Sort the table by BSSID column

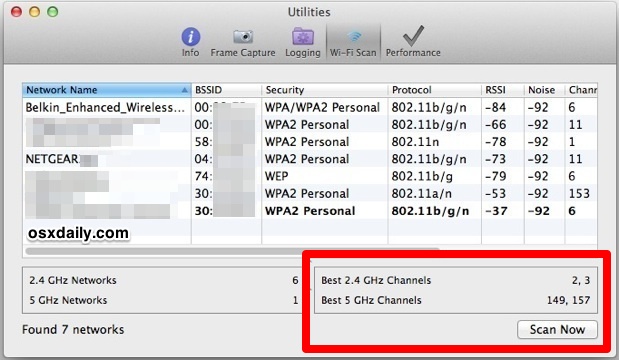(x=227, y=90)
